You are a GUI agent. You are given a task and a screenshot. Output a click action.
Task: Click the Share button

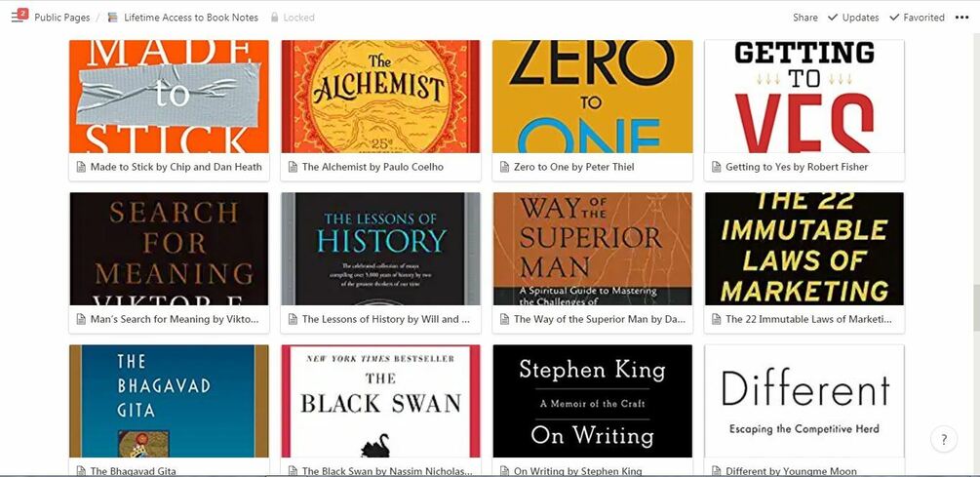point(805,18)
